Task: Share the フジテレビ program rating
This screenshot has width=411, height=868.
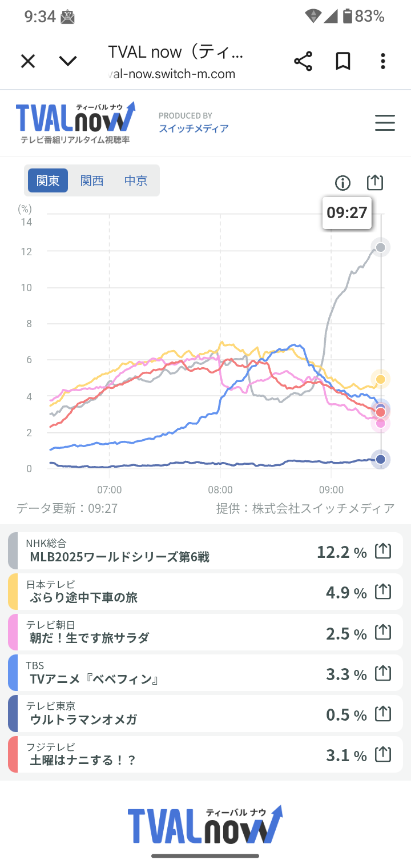Action: (x=383, y=755)
